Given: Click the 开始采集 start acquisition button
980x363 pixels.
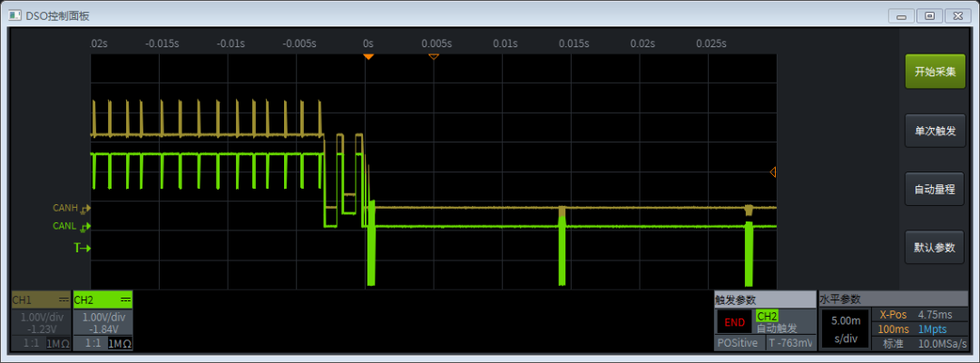Looking at the screenshot, I should 935,71.
